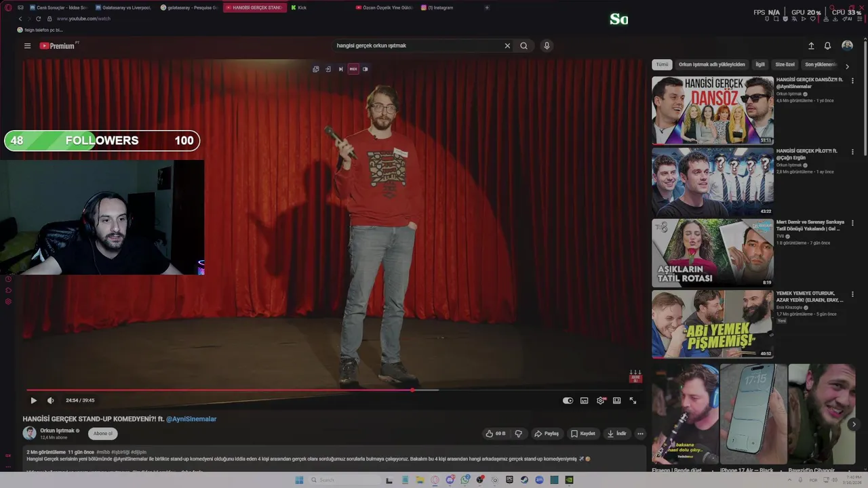Open YouTube notifications bell
Image resolution: width=868 pixels, height=488 pixels.
pyautogui.click(x=827, y=45)
